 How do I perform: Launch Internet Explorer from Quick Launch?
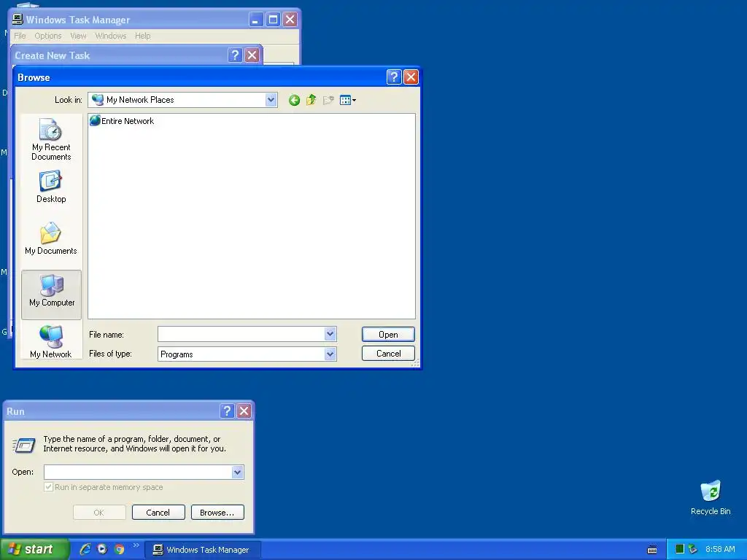click(85, 549)
